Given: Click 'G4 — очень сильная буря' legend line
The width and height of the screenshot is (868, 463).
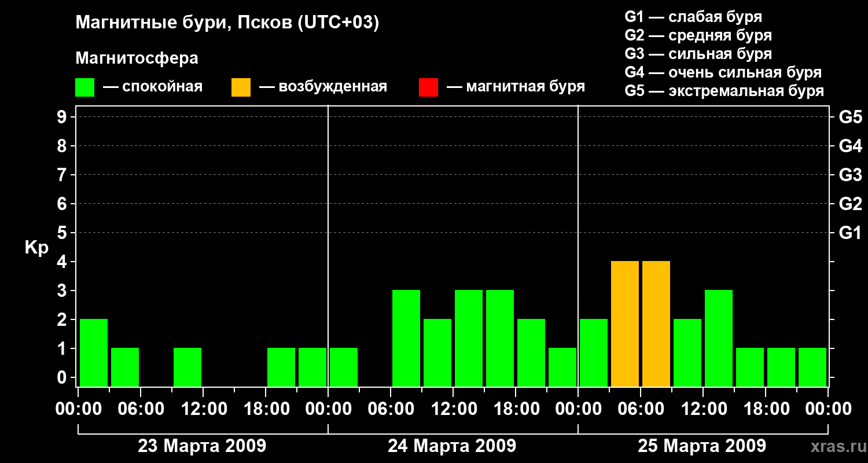Looking at the screenshot, I should tap(723, 72).
